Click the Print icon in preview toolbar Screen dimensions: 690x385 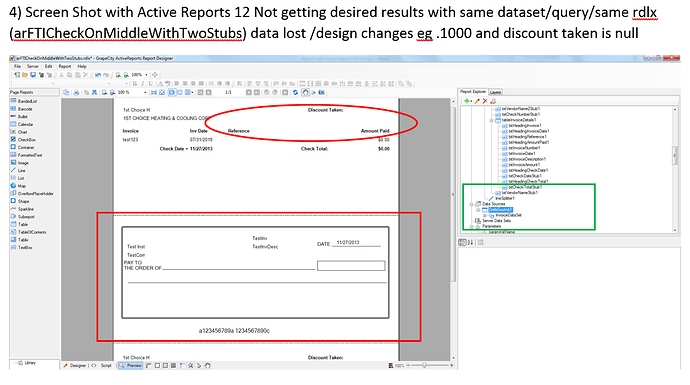coord(76,92)
